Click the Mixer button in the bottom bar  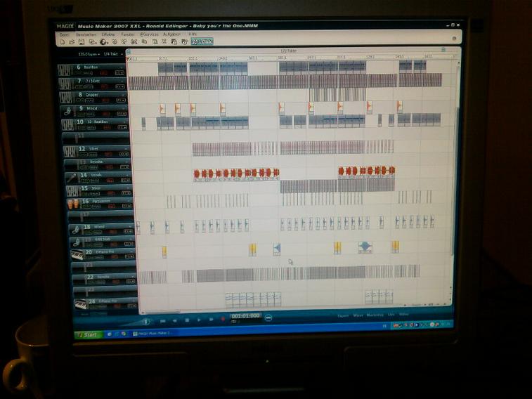coord(358,315)
